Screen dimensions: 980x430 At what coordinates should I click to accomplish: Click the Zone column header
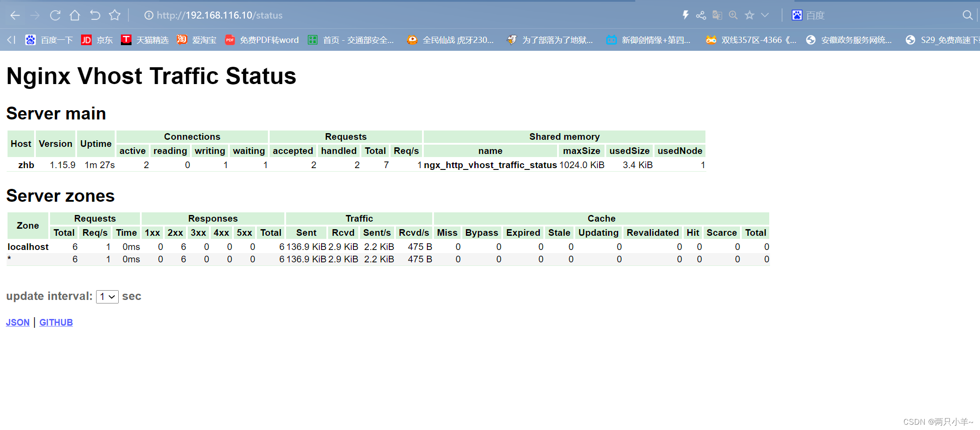(28, 226)
